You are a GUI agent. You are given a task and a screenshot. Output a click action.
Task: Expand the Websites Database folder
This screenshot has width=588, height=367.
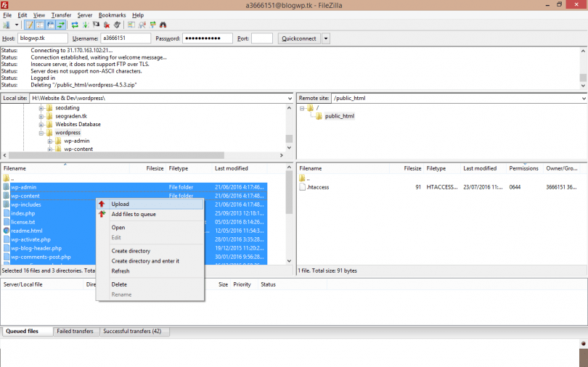pyautogui.click(x=41, y=124)
